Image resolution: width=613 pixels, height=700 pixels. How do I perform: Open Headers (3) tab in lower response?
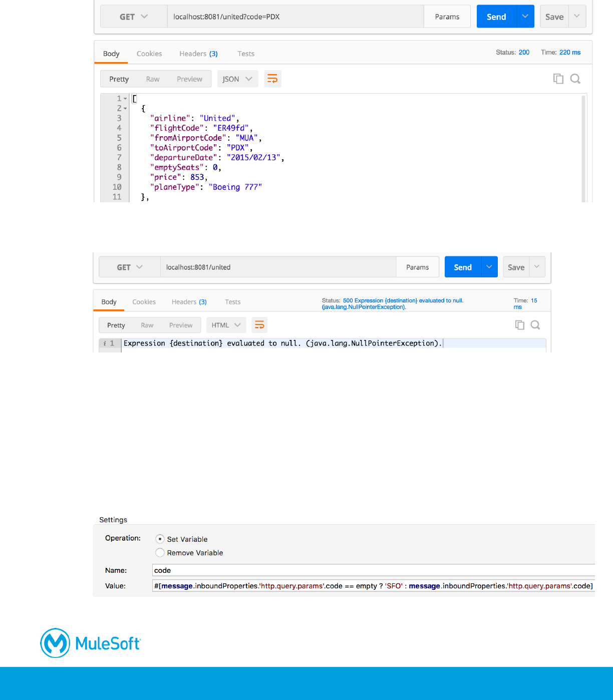pos(189,302)
